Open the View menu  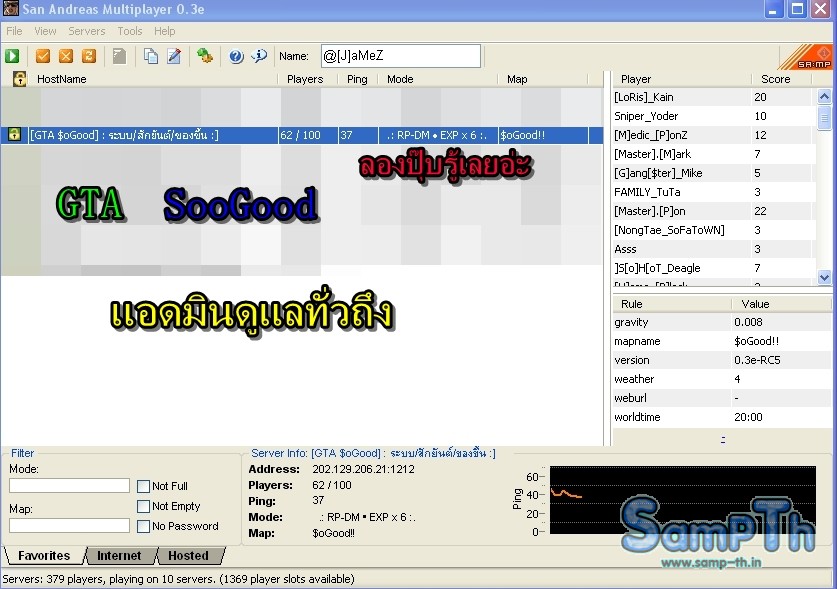(45, 31)
